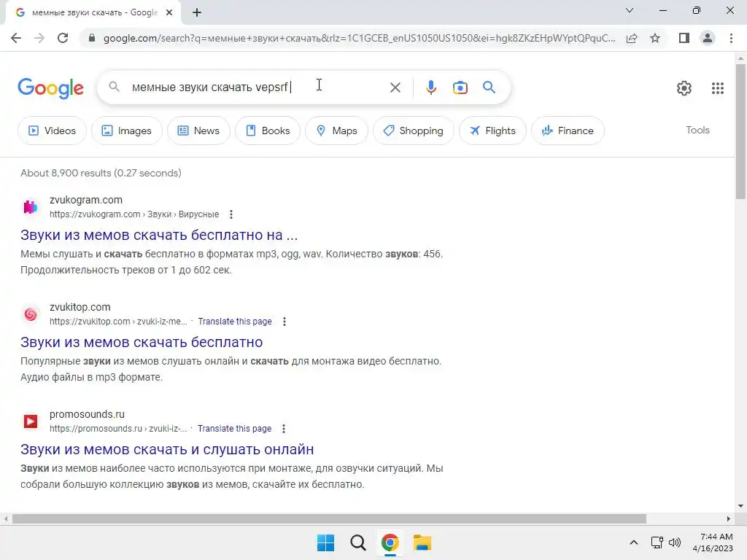Translate the promosounds.ru page
This screenshot has height=560, width=747.
tap(234, 429)
